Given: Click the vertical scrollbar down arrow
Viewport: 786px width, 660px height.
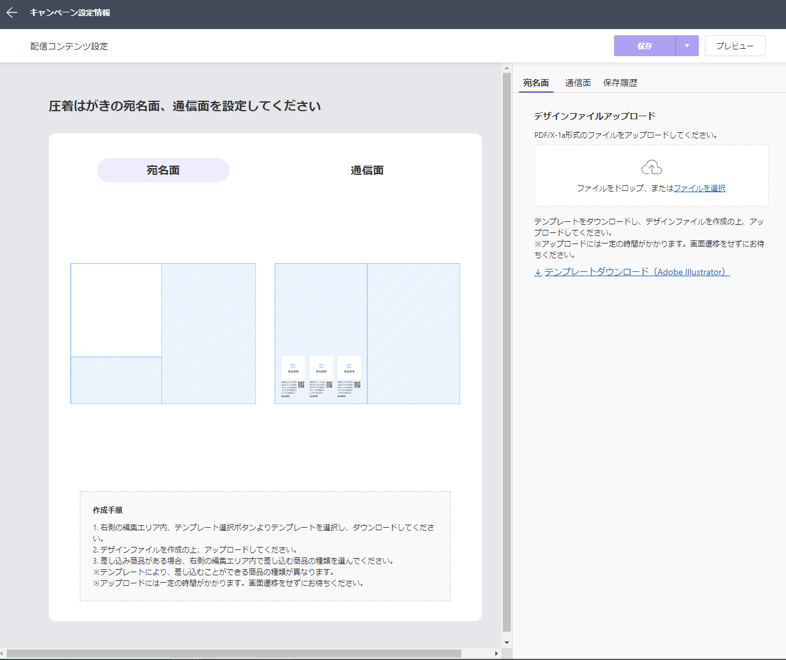Looking at the screenshot, I should tap(507, 642).
